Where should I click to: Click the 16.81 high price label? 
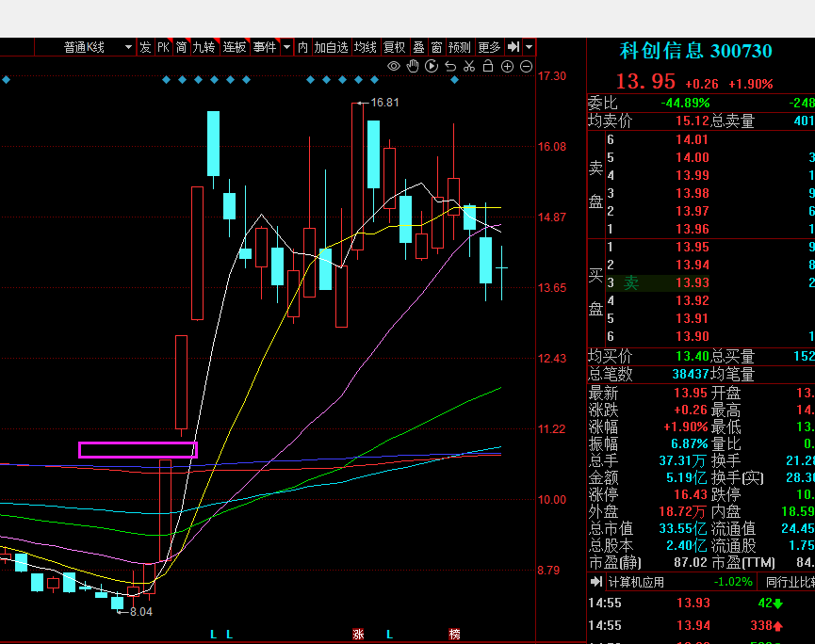click(x=384, y=103)
